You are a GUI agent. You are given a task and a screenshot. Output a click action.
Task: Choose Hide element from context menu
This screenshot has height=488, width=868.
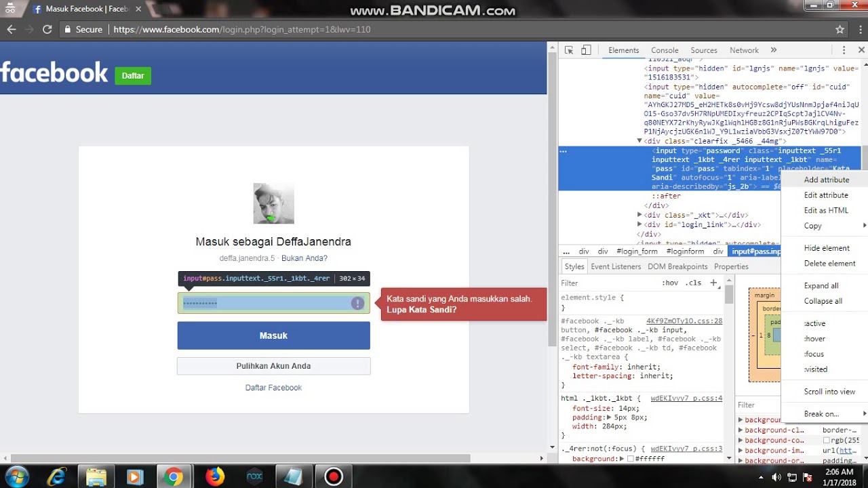[825, 248]
